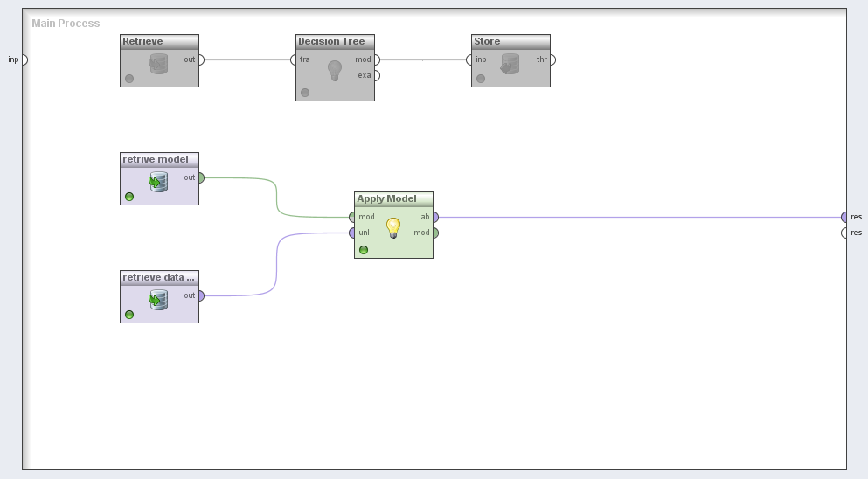The width and height of the screenshot is (868, 479).
Task: Click the gray status indicator on Decision Tree
Action: click(x=305, y=93)
